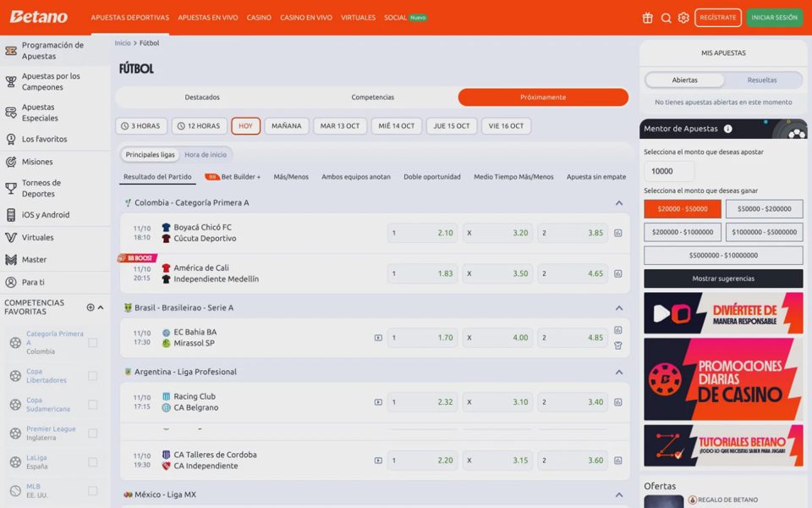
Task: Open Para ti profile icon
Action: 11,283
